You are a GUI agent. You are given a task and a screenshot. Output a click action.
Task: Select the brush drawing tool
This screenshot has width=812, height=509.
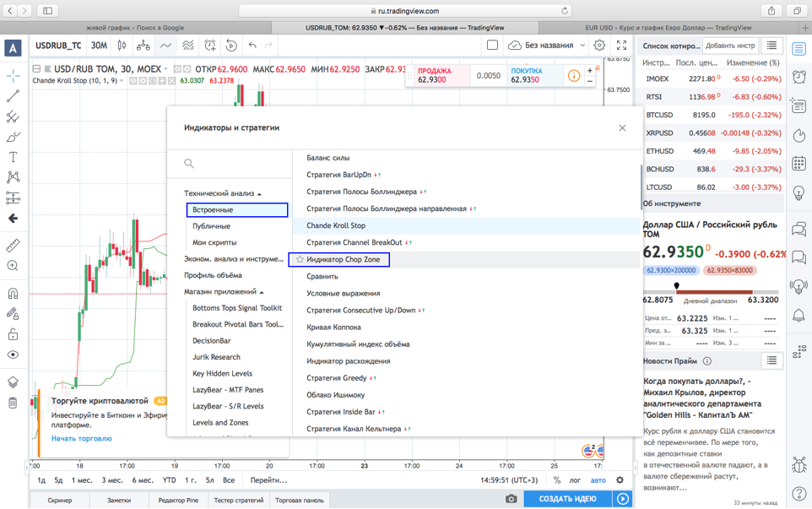pos(13,138)
